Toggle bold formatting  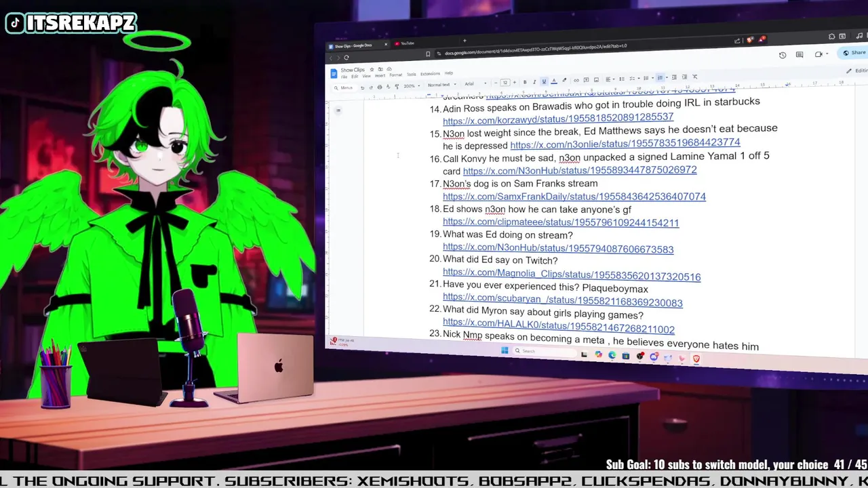(525, 82)
